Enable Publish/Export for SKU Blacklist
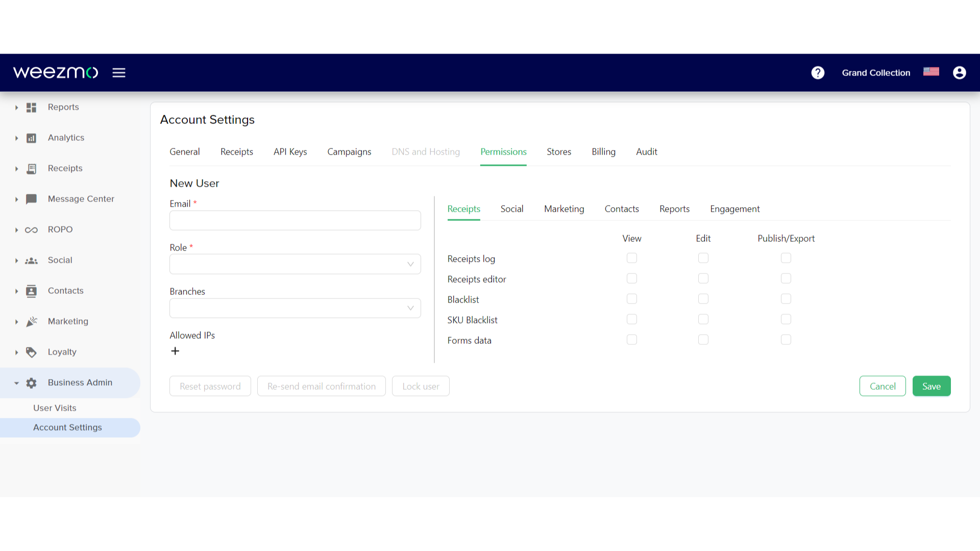Image resolution: width=980 pixels, height=551 pixels. [x=786, y=319]
